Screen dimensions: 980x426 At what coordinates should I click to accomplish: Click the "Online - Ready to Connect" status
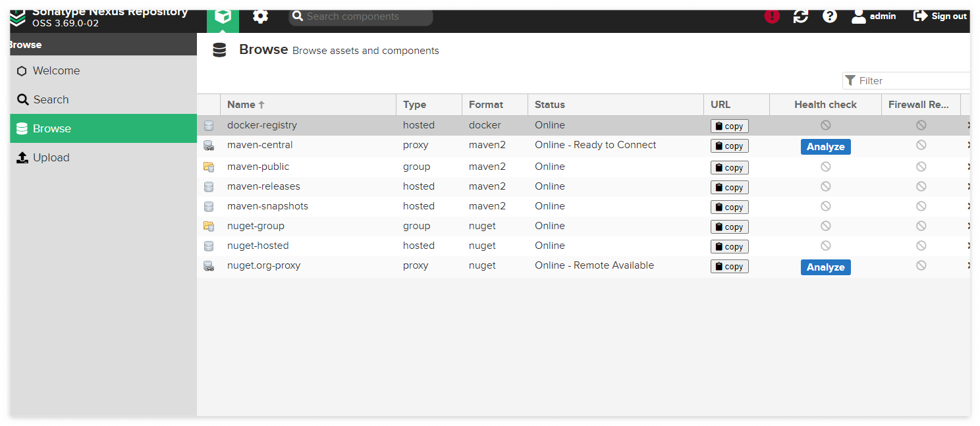(595, 145)
